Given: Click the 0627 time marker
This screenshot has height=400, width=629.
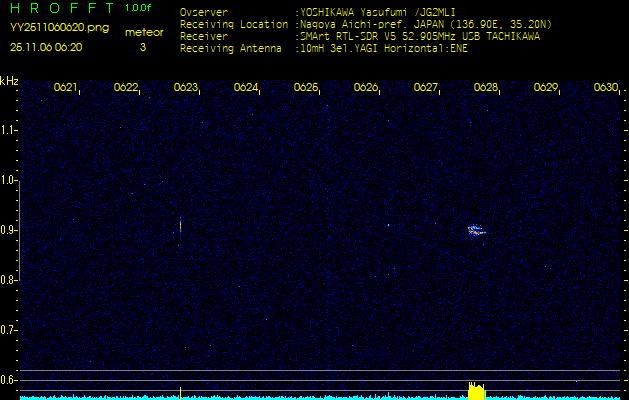Looking at the screenshot, I should 426,87.
